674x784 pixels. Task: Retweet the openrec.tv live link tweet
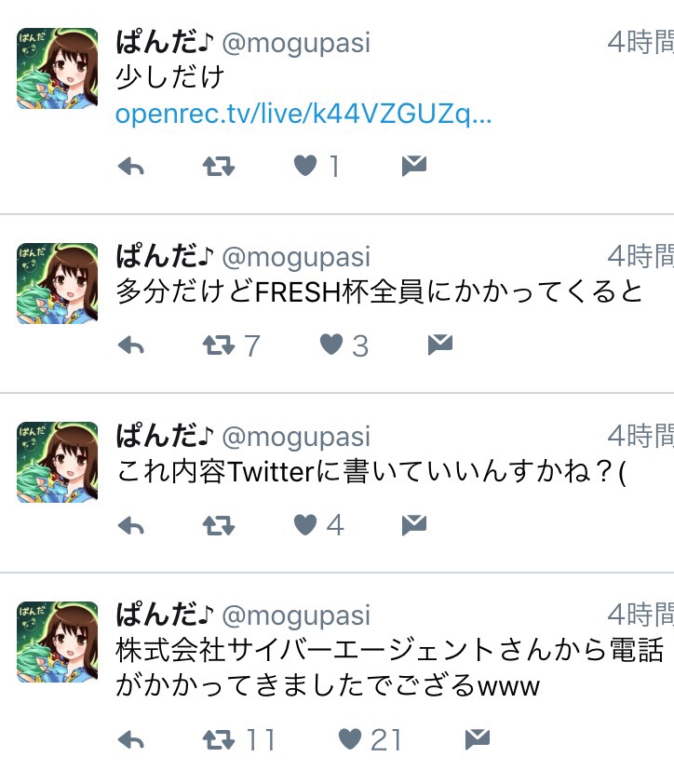click(219, 167)
